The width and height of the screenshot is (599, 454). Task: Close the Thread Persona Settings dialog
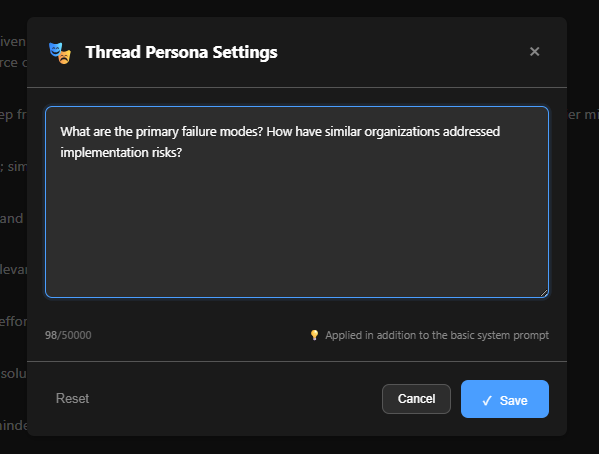click(x=534, y=52)
